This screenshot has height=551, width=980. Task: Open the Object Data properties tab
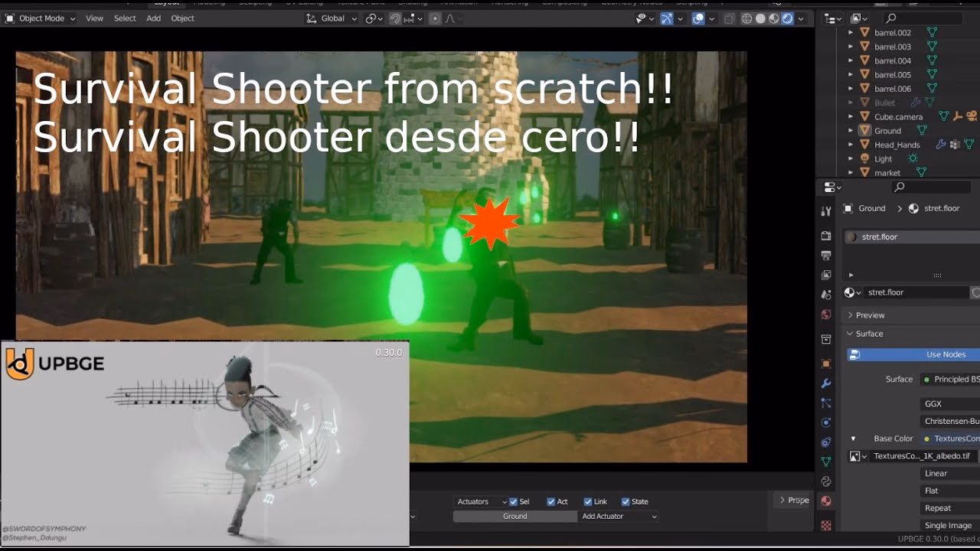pyautogui.click(x=825, y=461)
